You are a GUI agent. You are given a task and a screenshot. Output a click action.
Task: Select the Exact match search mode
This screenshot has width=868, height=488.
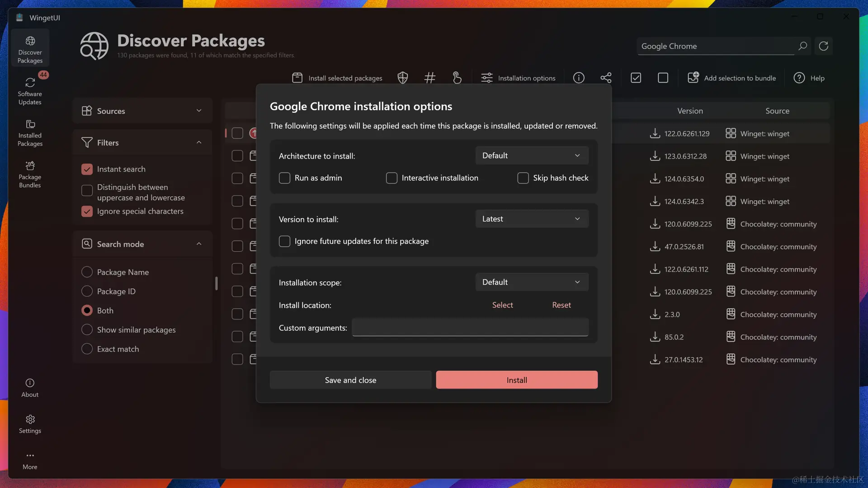point(87,349)
